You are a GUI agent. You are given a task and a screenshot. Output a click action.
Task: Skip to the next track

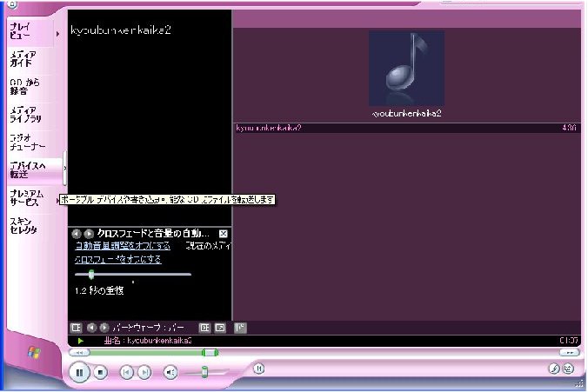coord(144,373)
